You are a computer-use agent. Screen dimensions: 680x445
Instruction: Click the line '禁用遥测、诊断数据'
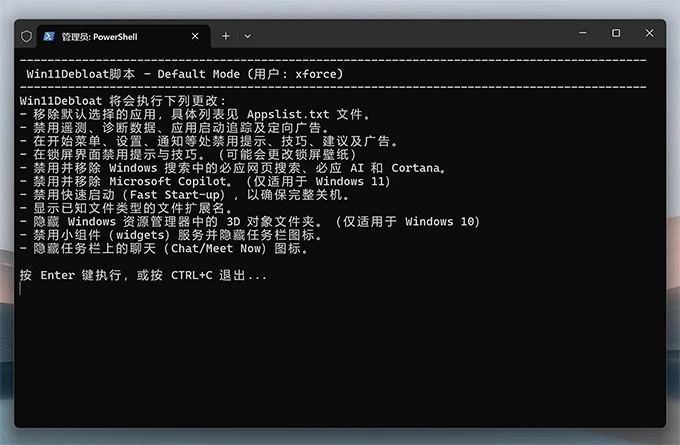click(x=174, y=128)
